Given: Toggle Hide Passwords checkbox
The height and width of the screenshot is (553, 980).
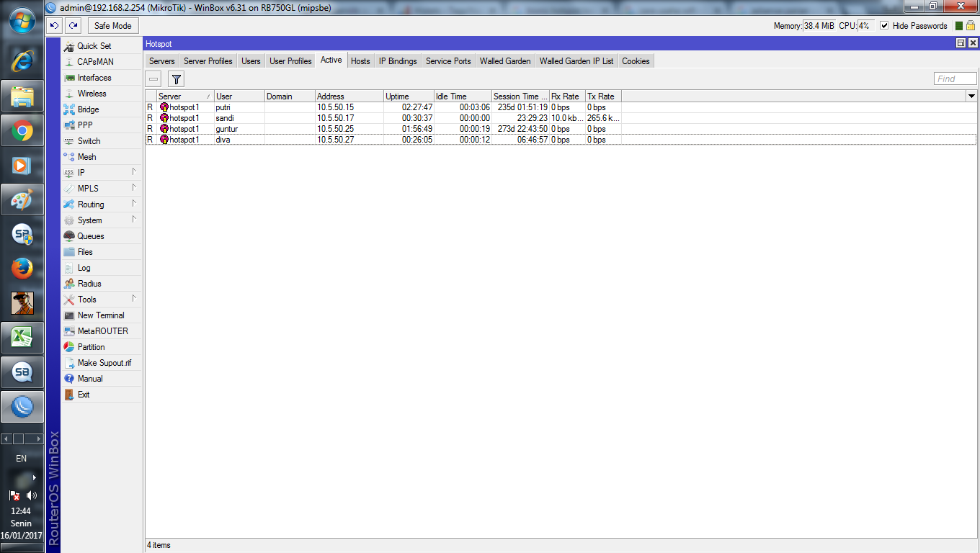Looking at the screenshot, I should (884, 26).
